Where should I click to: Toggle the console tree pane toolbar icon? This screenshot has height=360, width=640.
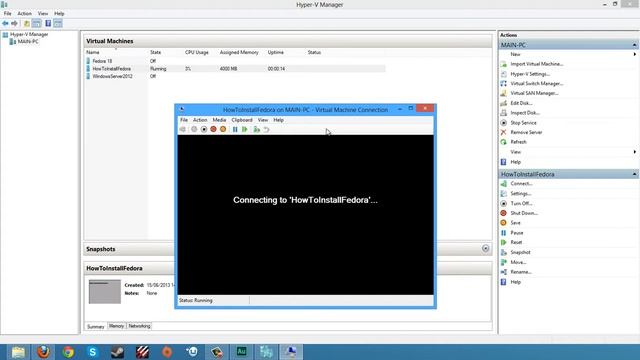36,23
